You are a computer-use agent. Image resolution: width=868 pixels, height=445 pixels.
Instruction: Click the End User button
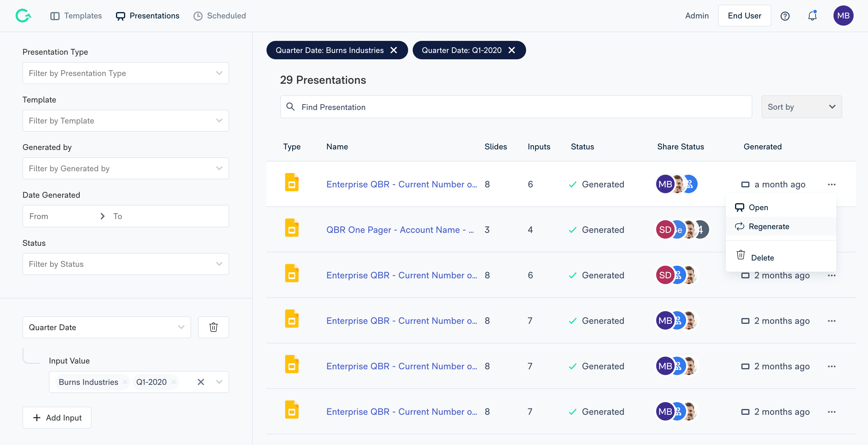(744, 16)
